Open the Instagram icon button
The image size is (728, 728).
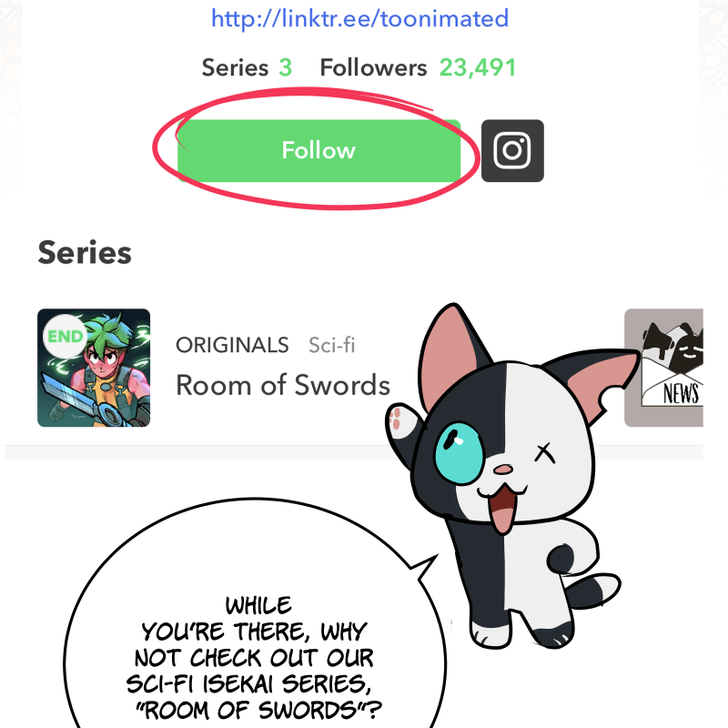(512, 150)
